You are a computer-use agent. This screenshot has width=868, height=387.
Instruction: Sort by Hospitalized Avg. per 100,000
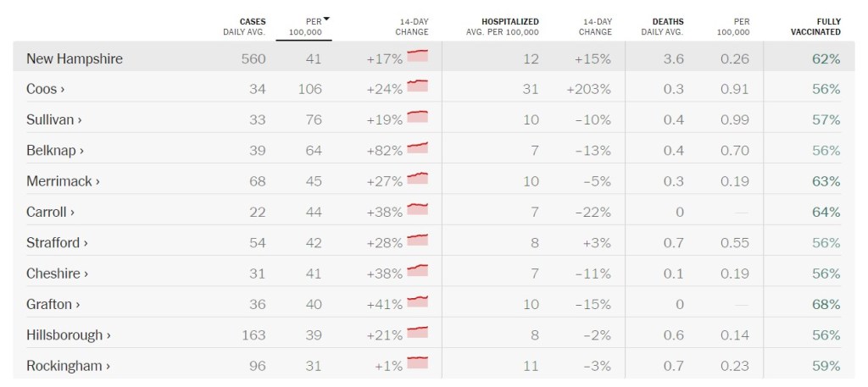click(x=502, y=26)
